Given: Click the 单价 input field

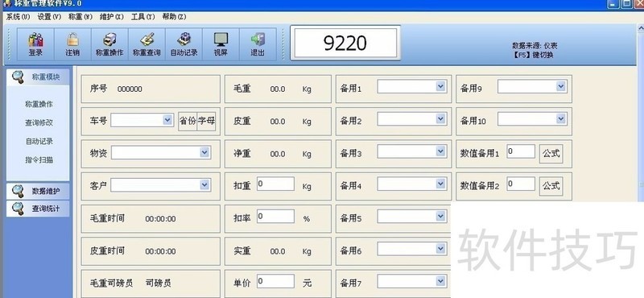Looking at the screenshot, I should tap(275, 281).
